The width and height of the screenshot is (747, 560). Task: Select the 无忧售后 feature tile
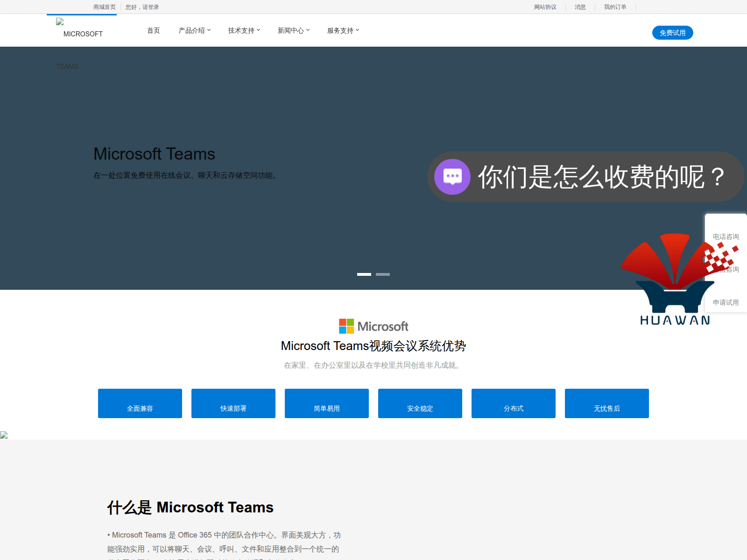[607, 403]
